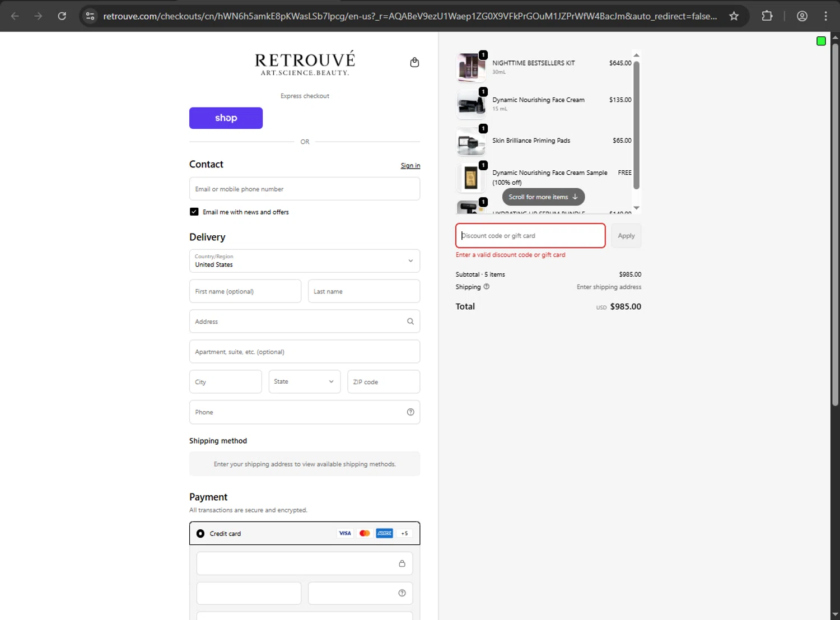
Task: Click Dynamic Nourishing Face Cream thumbnail
Action: tap(471, 104)
